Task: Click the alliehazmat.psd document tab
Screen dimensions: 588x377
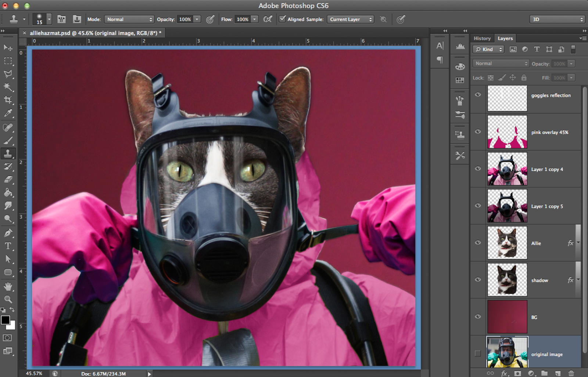Action: click(x=92, y=33)
